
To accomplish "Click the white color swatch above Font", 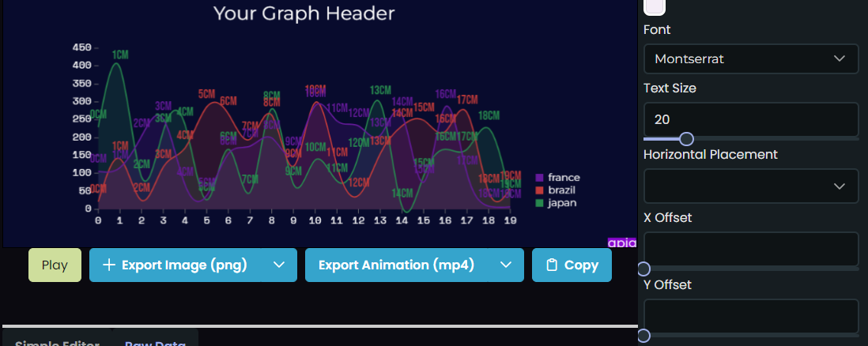I will pyautogui.click(x=655, y=6).
